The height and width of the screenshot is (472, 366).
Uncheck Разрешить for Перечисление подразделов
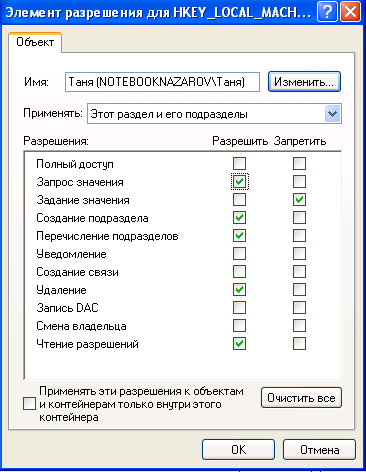239,236
